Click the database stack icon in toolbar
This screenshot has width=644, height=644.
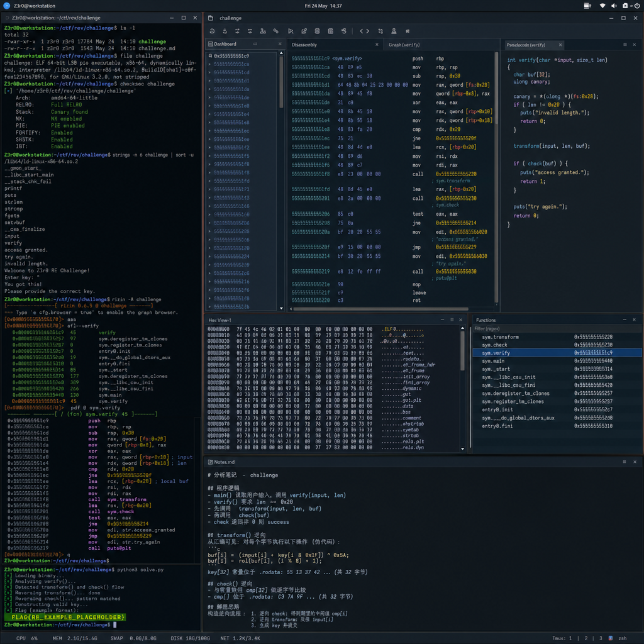click(317, 31)
